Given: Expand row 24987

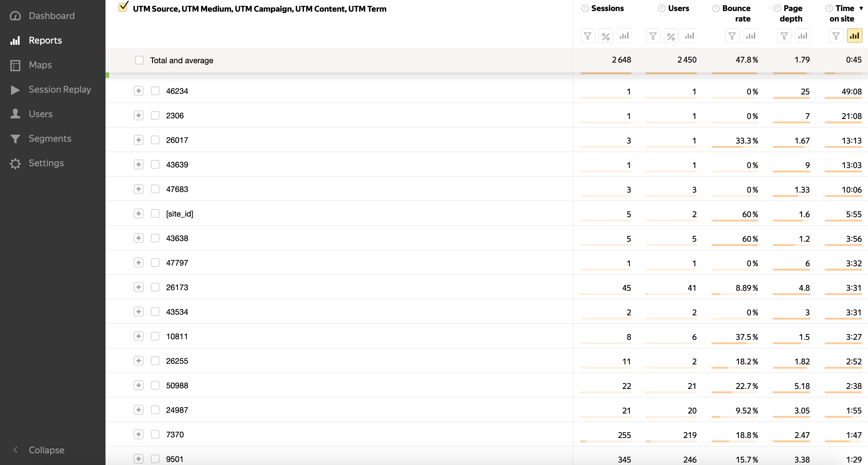Looking at the screenshot, I should coord(139,410).
